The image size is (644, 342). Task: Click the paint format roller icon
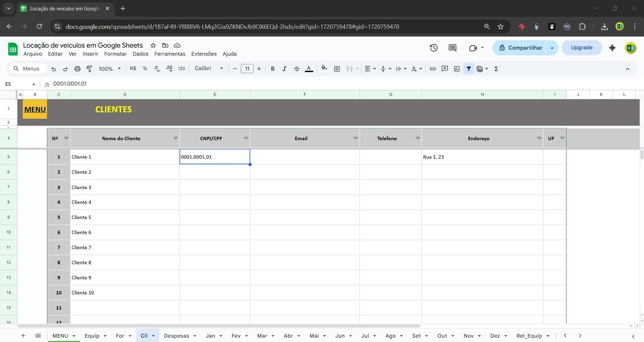click(x=89, y=69)
